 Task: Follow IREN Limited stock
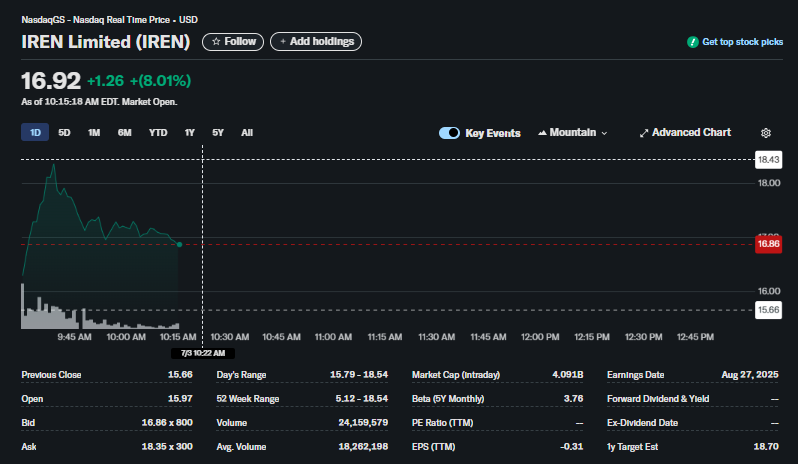coord(233,42)
